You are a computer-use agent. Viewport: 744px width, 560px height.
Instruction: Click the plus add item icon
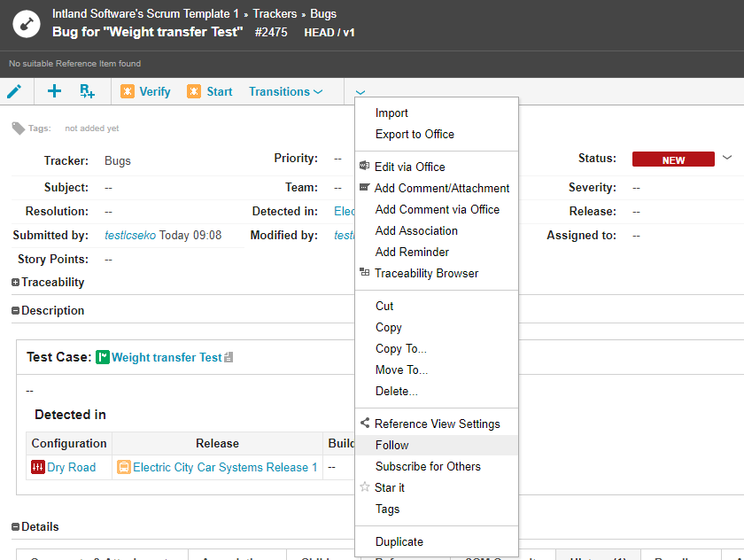54,91
